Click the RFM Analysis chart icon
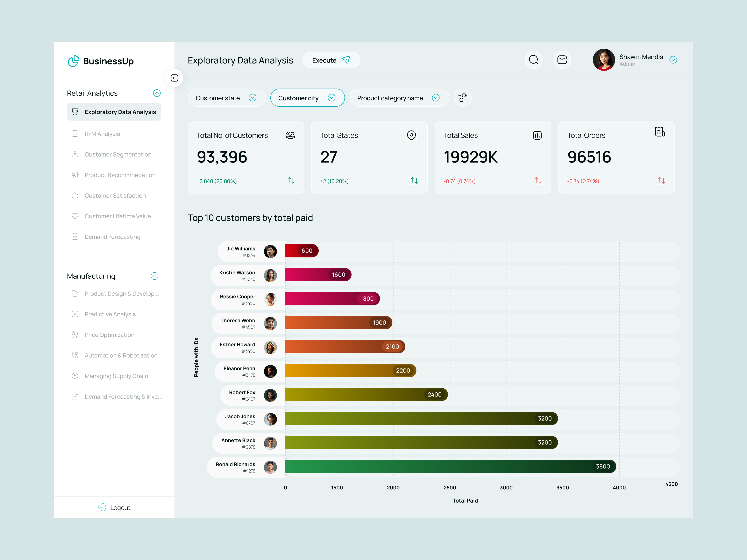 (x=75, y=134)
